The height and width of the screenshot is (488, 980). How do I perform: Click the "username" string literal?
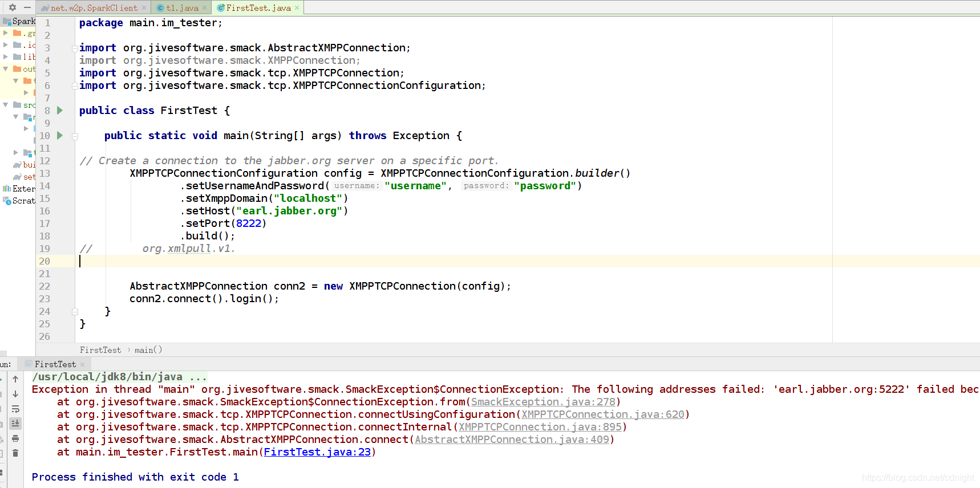point(415,186)
